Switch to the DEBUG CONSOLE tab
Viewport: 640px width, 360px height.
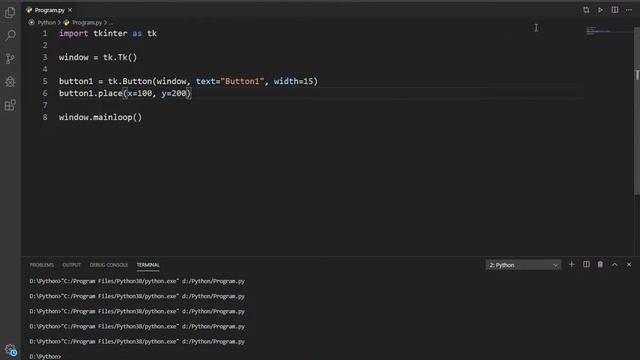coord(109,265)
